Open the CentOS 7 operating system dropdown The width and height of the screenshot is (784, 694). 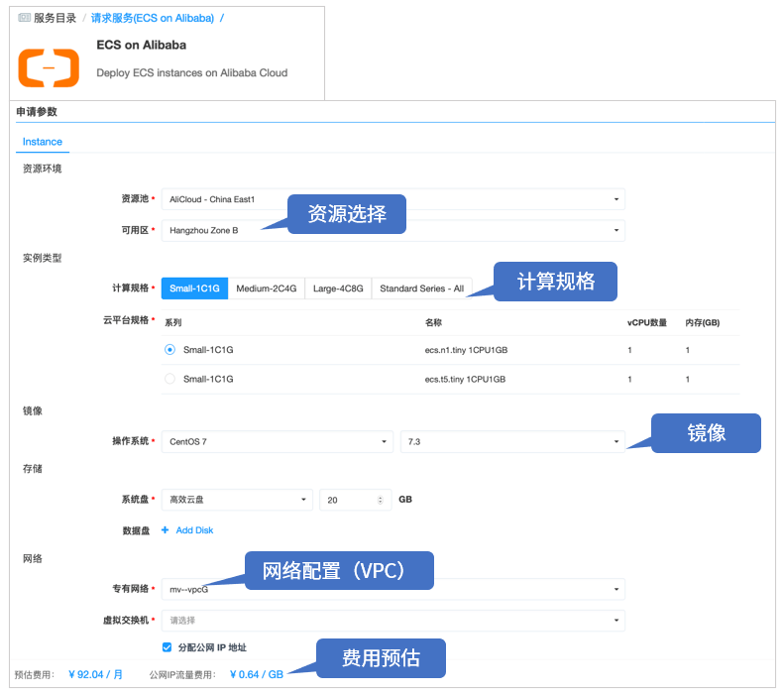click(x=277, y=441)
